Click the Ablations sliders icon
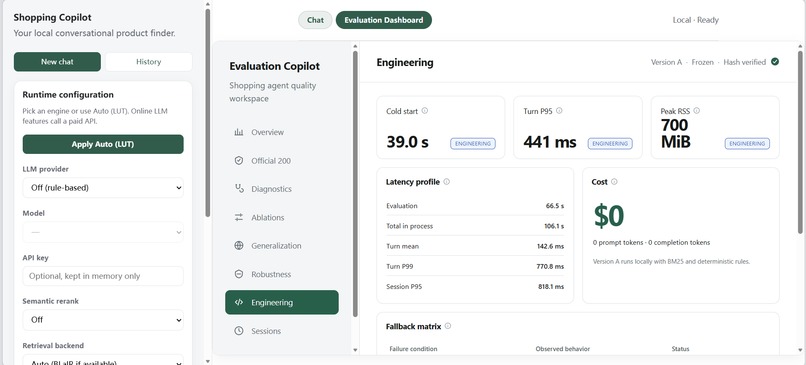Screen dimensions: 806x365 (239, 217)
